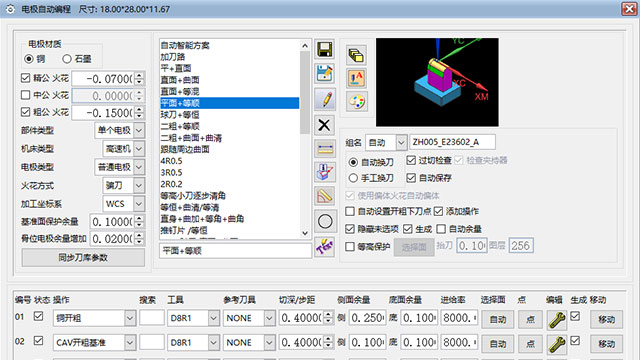Toggle the 自动保存 checkbox
This screenshot has height=360, width=640.
(x=411, y=178)
